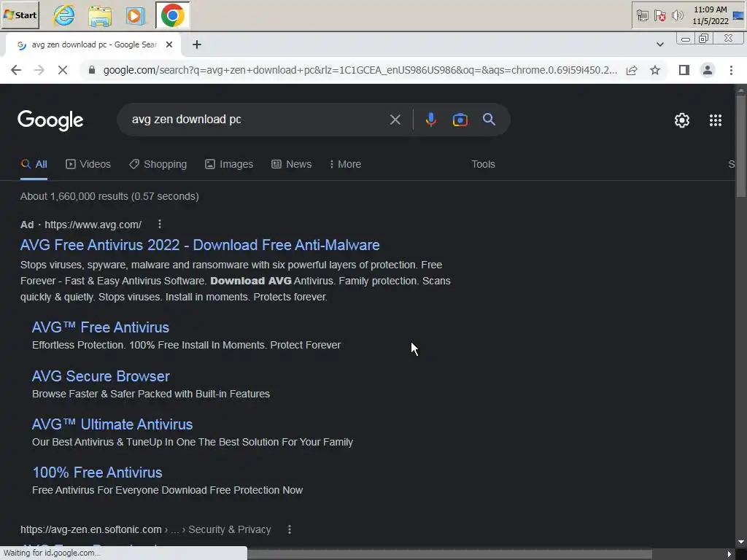747x560 pixels.
Task: View site info via padlock icon
Action: [92, 70]
